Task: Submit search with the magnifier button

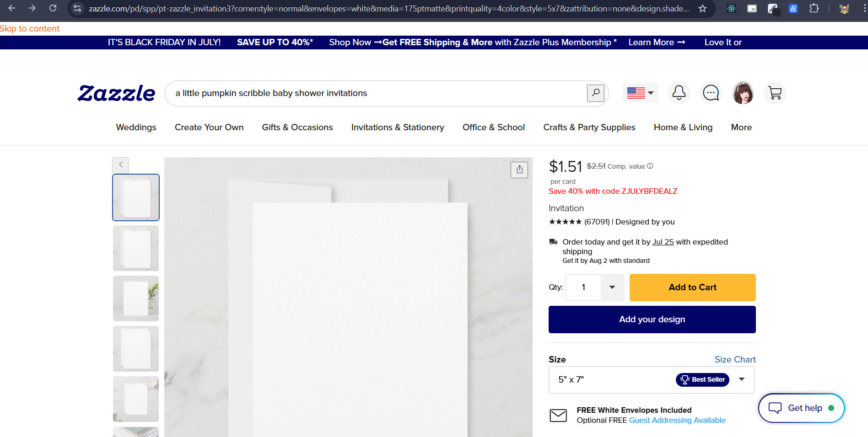Action: coord(596,93)
